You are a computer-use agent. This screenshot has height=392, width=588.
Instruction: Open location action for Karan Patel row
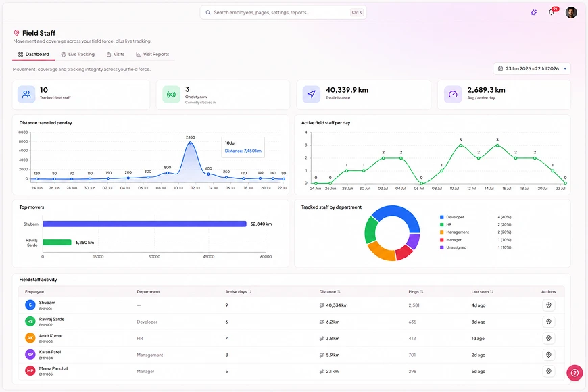(x=549, y=355)
